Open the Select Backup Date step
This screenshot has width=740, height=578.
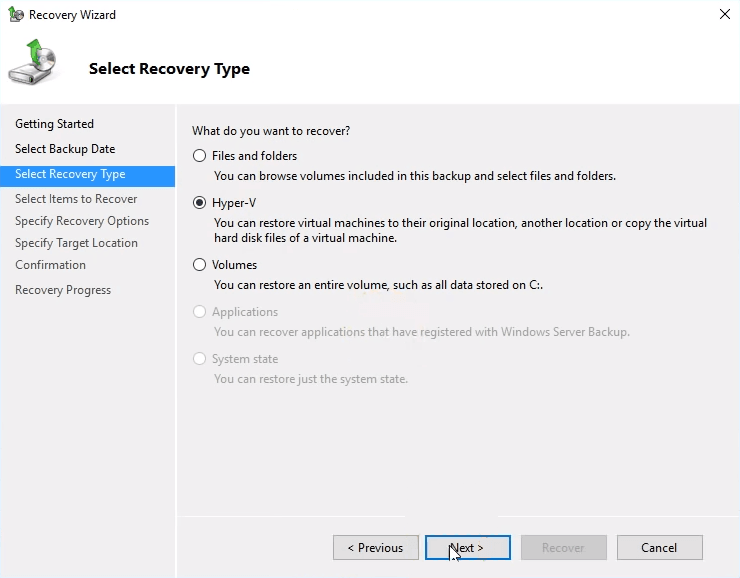(65, 149)
